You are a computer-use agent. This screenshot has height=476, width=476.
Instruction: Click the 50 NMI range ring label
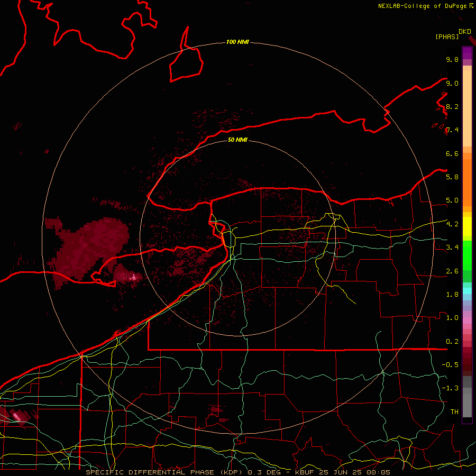click(x=237, y=140)
